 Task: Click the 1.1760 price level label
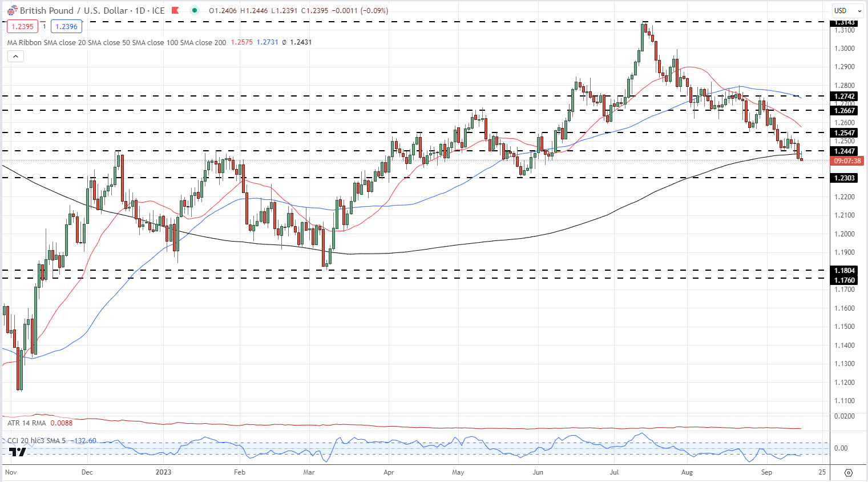[845, 280]
